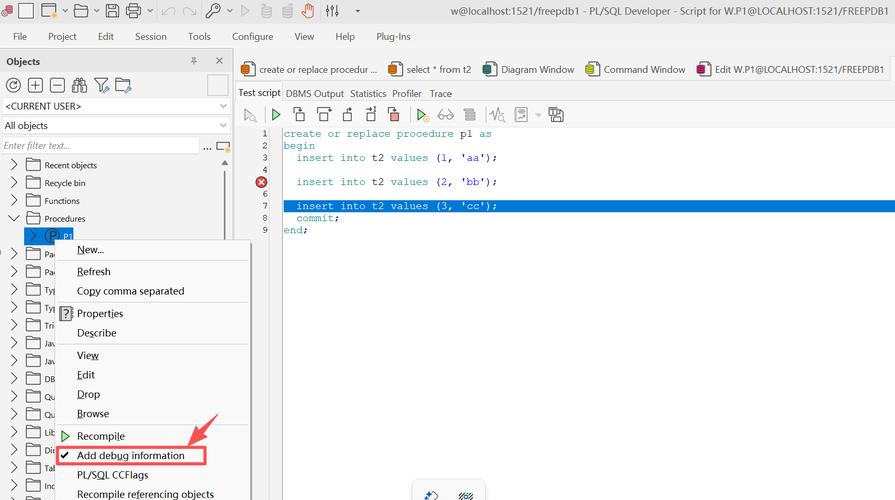Close the Objects panel
Image resolution: width=895 pixels, height=500 pixels.
(x=219, y=61)
